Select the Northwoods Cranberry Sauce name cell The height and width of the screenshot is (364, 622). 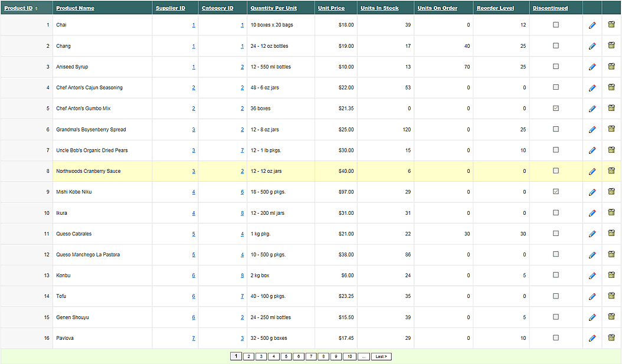pos(89,171)
